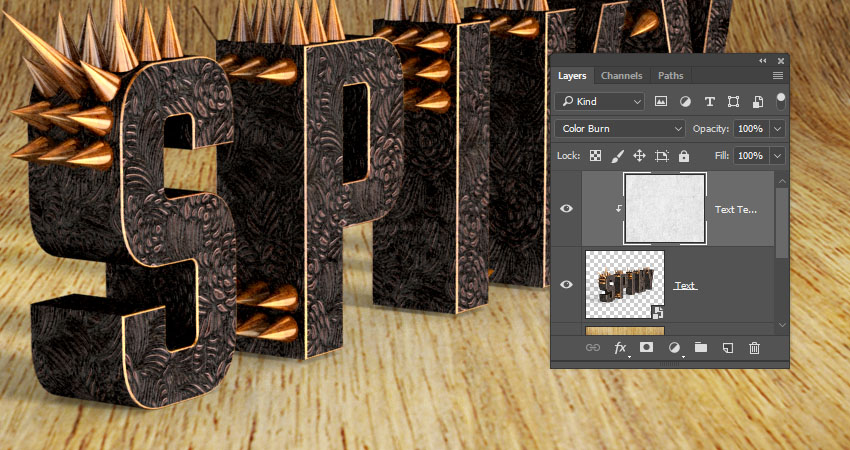Create a new group folder

[x=701, y=348]
